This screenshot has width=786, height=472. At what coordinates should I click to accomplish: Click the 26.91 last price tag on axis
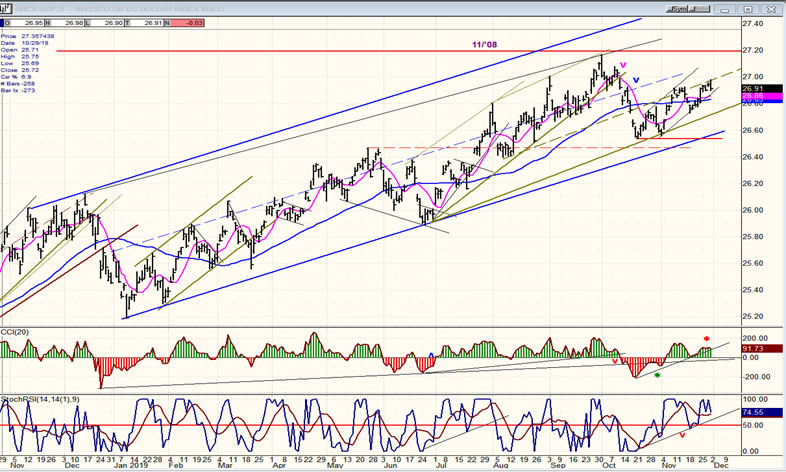[753, 88]
